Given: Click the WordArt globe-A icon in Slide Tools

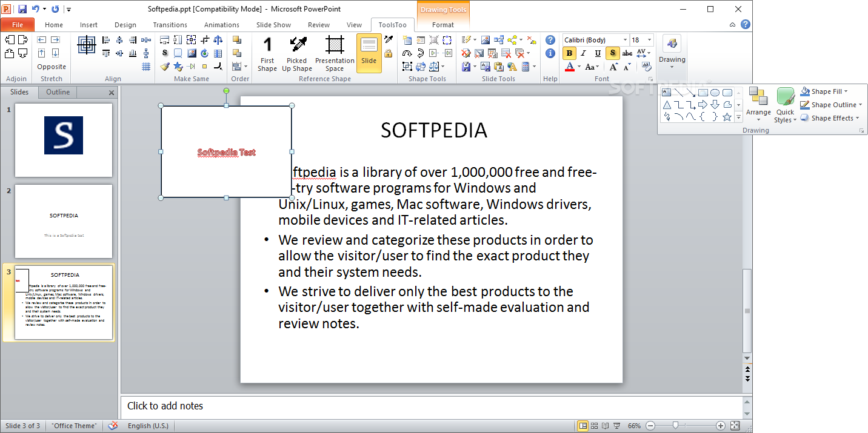Looking at the screenshot, I should 512,67.
